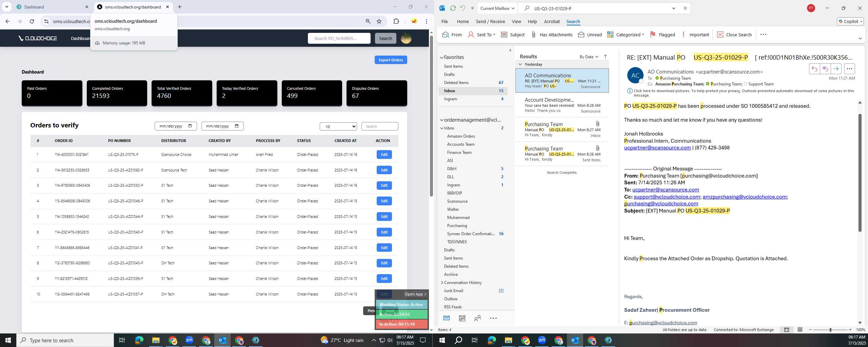Expand Conversation History folder
This screenshot has height=347, width=868.
442,283
